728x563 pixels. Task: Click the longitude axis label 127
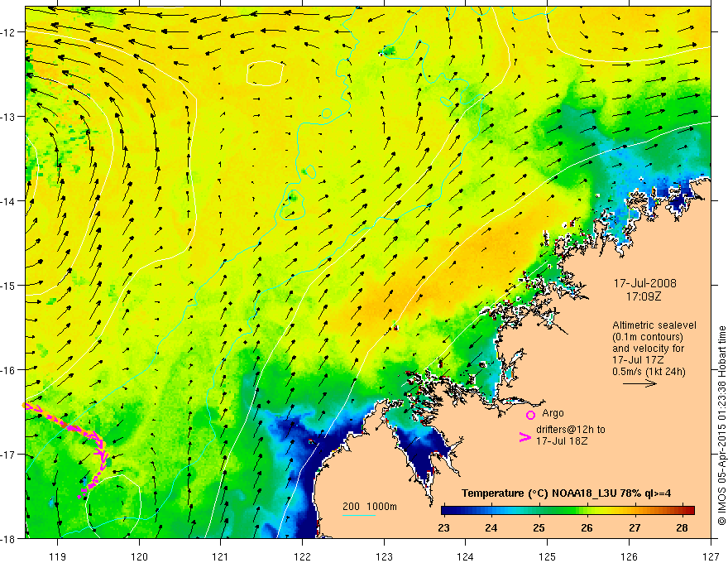tap(711, 556)
